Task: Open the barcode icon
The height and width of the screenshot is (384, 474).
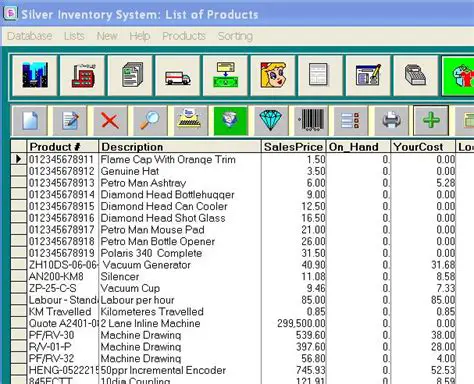Action: click(x=311, y=121)
